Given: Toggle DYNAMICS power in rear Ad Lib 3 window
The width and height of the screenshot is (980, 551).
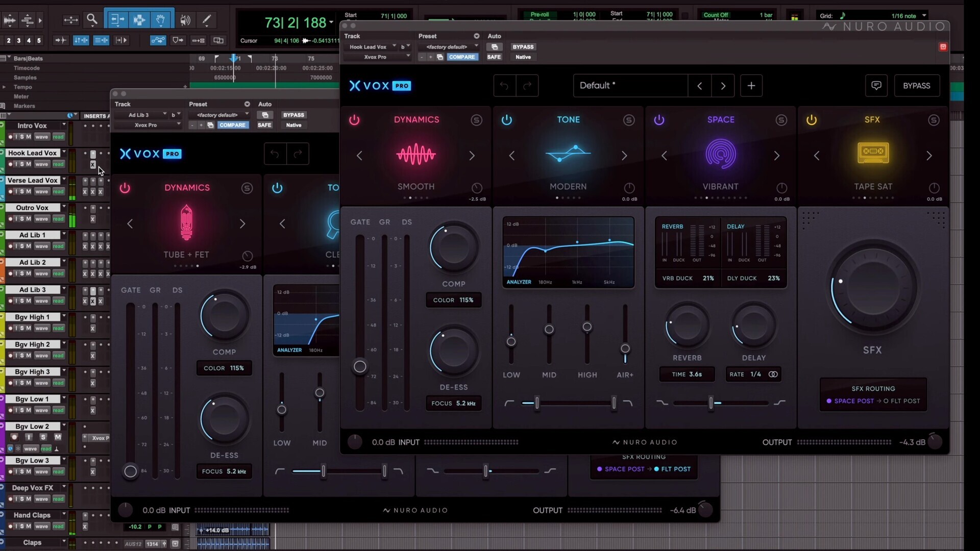Looking at the screenshot, I should click(125, 188).
